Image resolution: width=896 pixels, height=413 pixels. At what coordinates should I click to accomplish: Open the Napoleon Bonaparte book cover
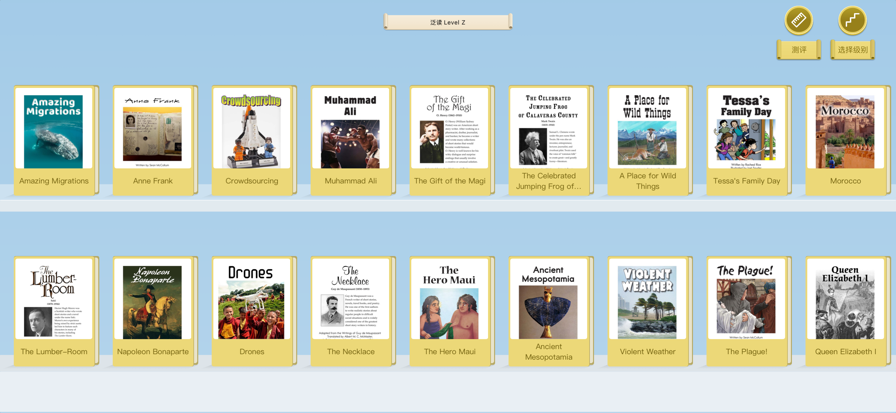coord(152,299)
